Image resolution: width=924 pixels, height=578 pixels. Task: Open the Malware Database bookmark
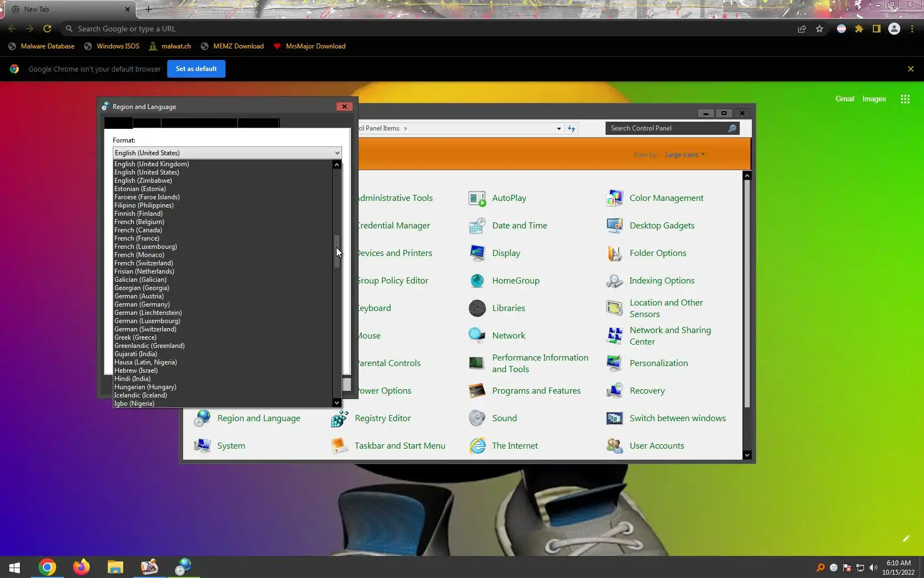[x=41, y=46]
